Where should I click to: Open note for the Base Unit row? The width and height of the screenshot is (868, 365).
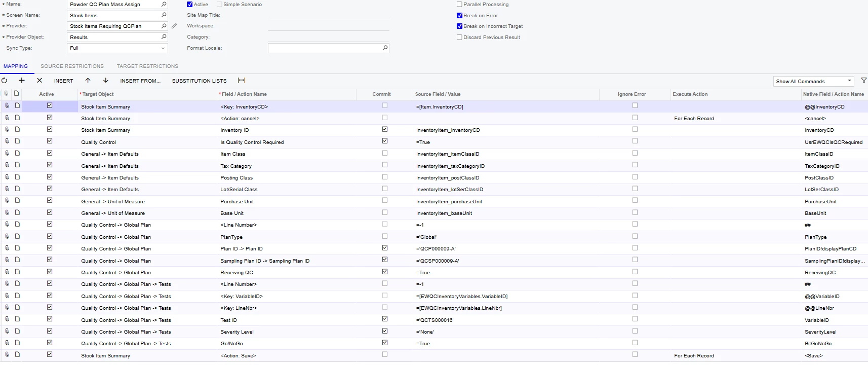pos(17,212)
